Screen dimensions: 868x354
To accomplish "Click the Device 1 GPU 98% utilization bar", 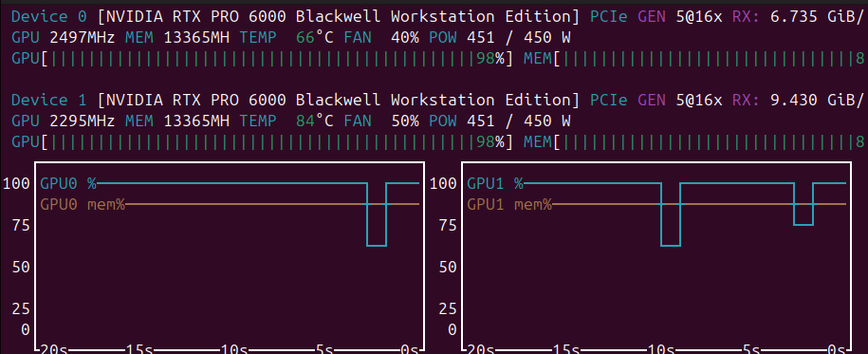I will click(263, 141).
